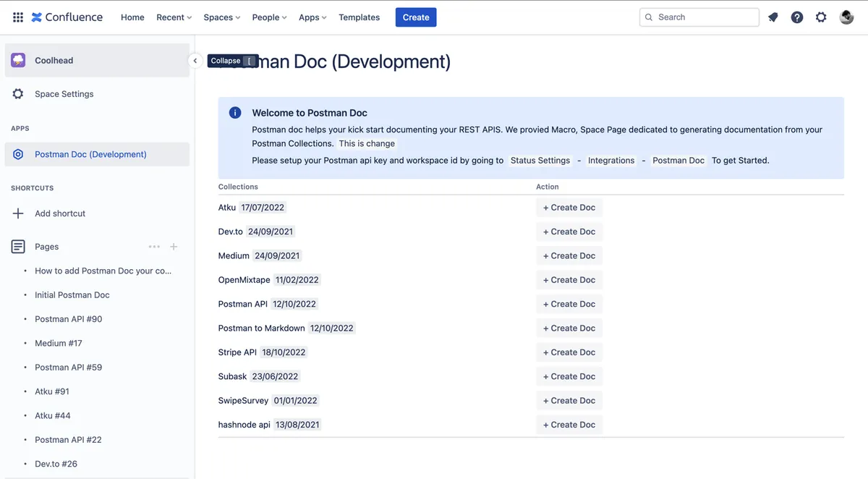
Task: Click the Status Settings tag in banner
Action: click(x=540, y=161)
